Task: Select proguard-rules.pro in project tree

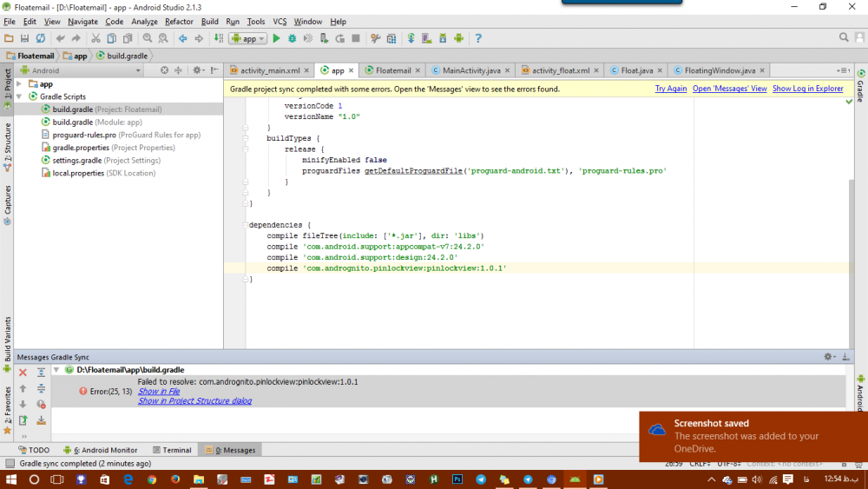Action: [84, 135]
